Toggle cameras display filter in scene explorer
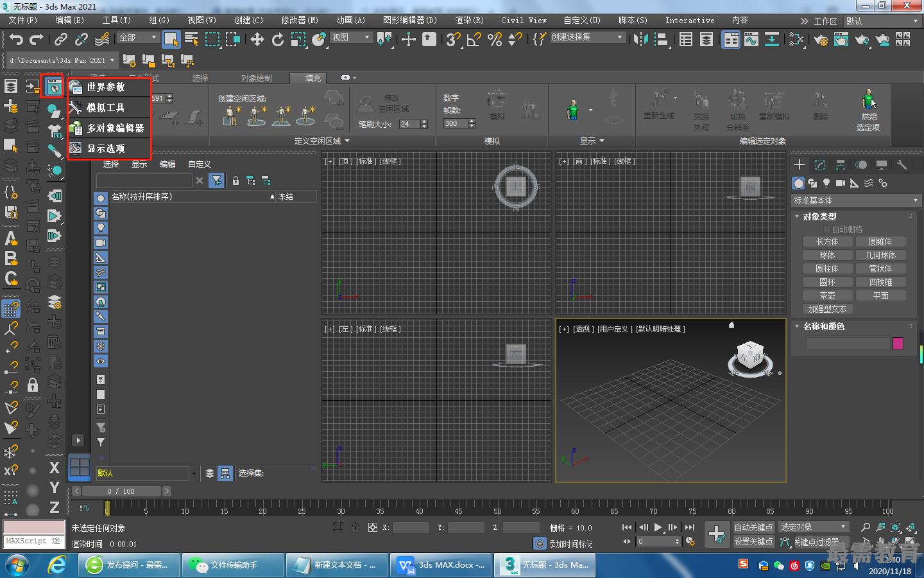The width and height of the screenshot is (924, 578). tap(101, 242)
